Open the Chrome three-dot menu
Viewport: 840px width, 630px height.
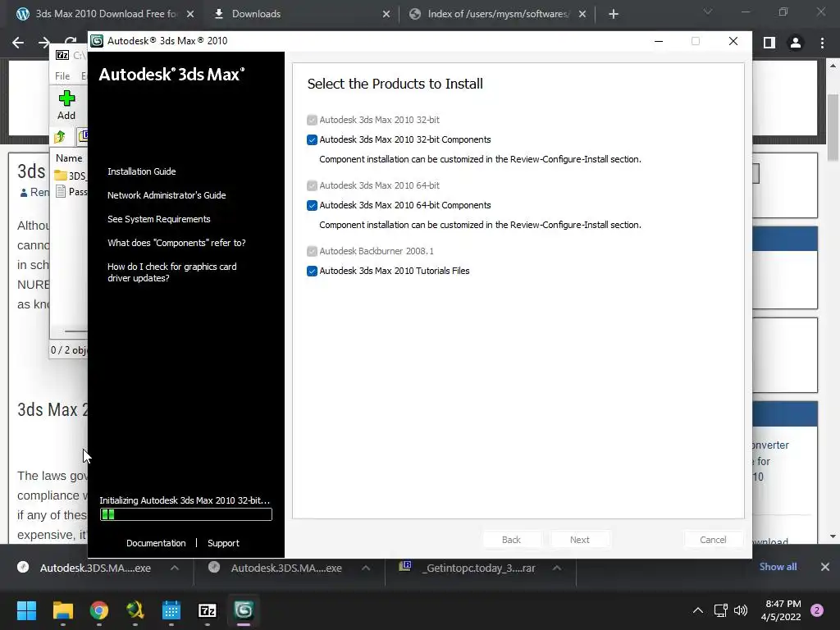click(822, 43)
